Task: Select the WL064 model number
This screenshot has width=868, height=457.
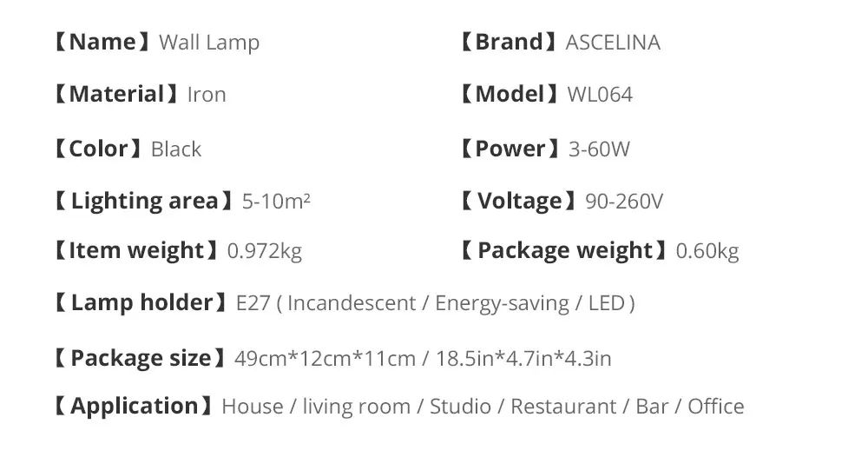Action: 600,95
